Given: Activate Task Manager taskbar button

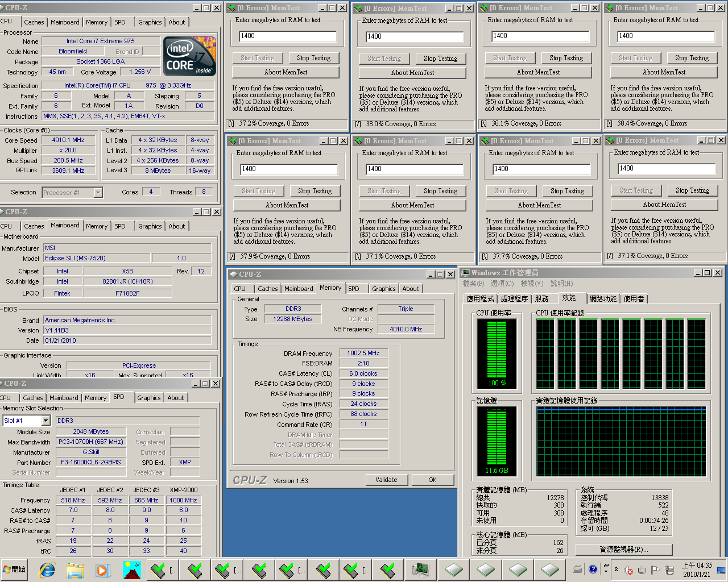Looking at the screenshot, I should (420, 569).
